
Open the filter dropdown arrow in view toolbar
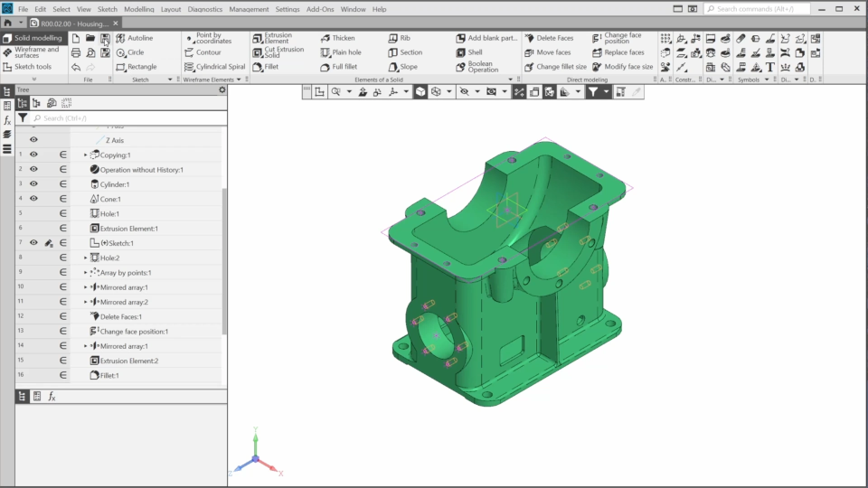607,92
